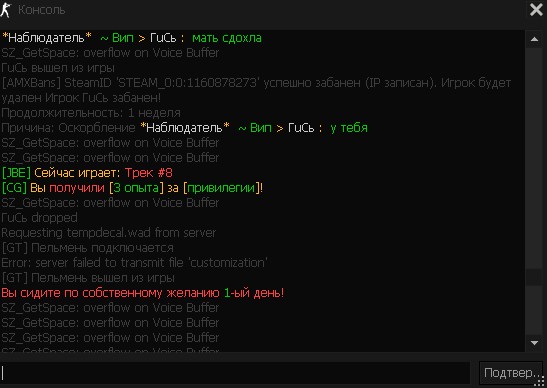Click the line "удален Игрок ГиСь забанен!"

coord(81,98)
